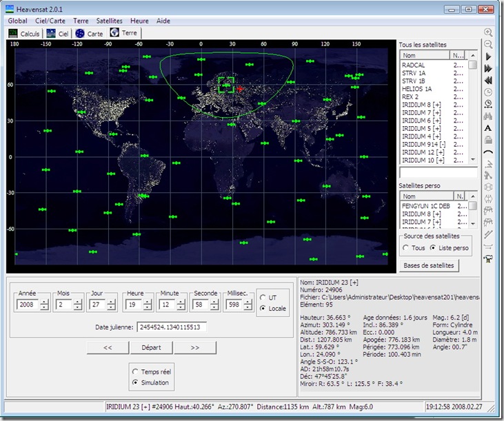This screenshot has height=421, width=504.
Task: Click the Nom column header in Satellites perso
Action: click(x=427, y=196)
